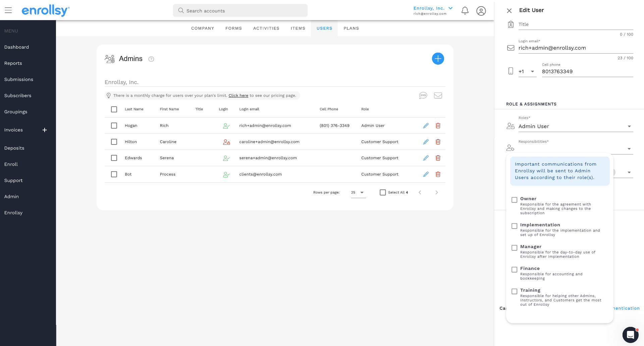
Task: Open the hamburger menu icon
Action: point(8,10)
